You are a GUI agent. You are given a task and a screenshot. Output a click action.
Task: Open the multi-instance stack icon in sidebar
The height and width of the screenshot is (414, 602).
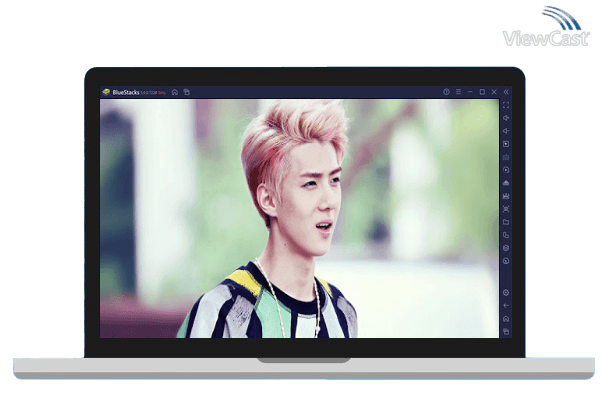(506, 248)
